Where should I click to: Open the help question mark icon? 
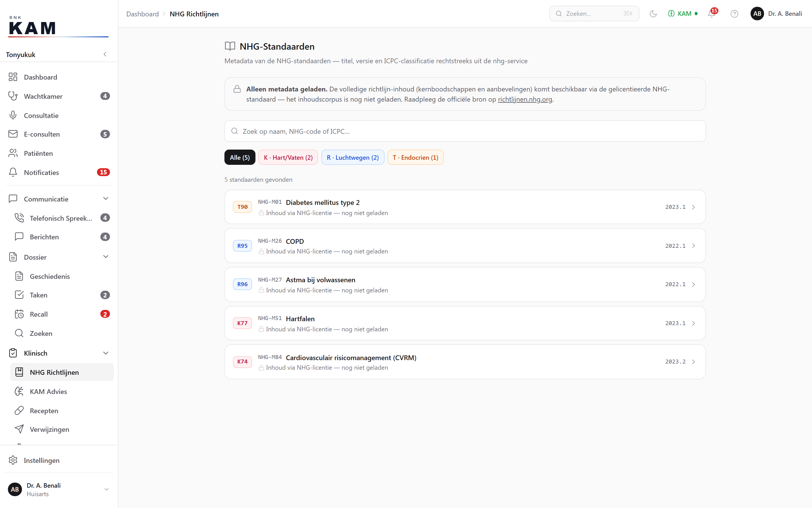tap(734, 14)
